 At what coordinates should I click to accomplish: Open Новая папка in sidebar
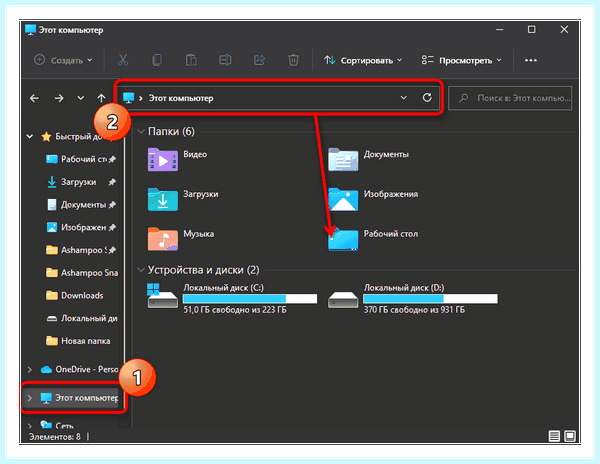[x=78, y=341]
